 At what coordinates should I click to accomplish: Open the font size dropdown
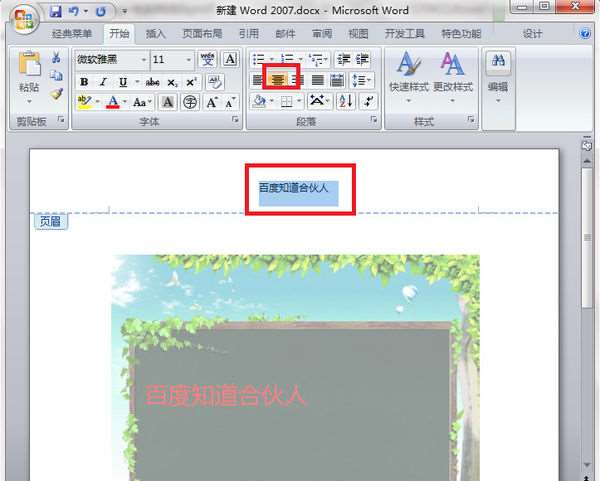(189, 60)
